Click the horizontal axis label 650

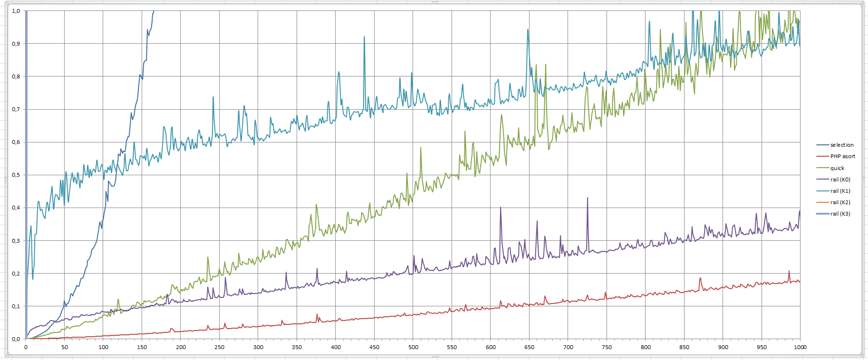tap(529, 347)
